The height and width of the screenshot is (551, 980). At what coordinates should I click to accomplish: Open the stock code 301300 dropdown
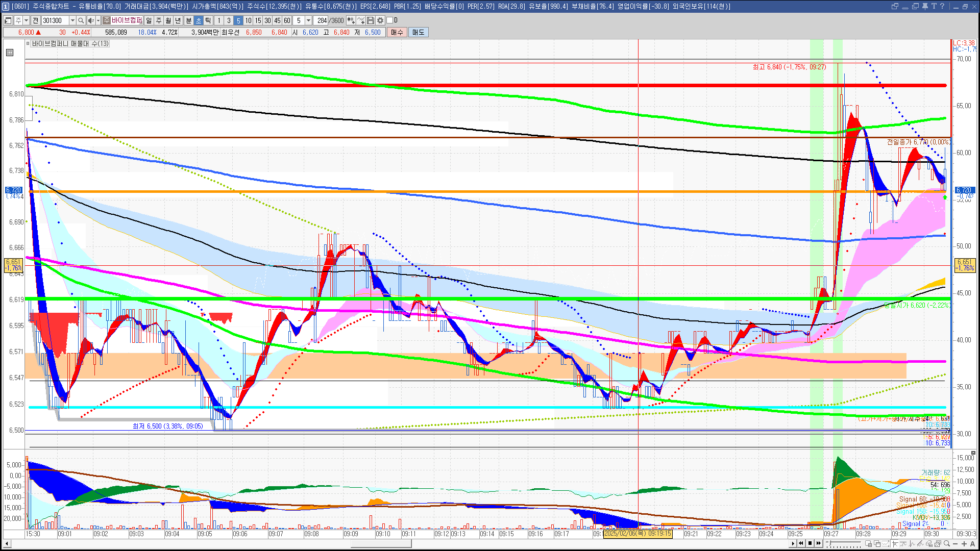click(x=72, y=20)
